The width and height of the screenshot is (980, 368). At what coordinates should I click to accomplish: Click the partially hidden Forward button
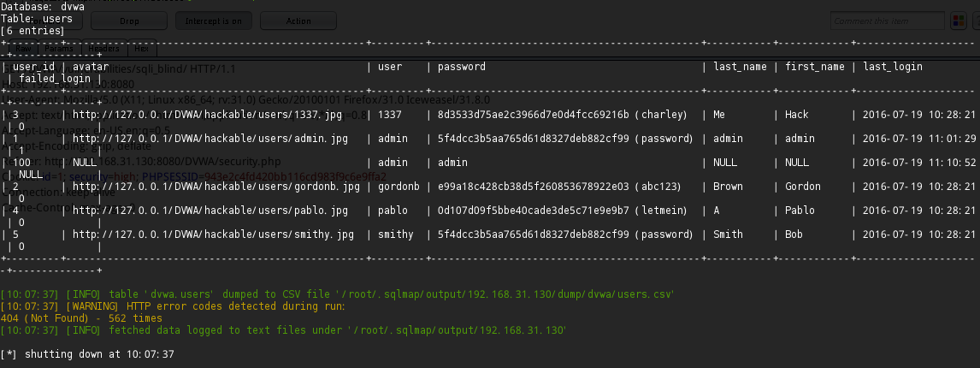pyautogui.click(x=41, y=21)
